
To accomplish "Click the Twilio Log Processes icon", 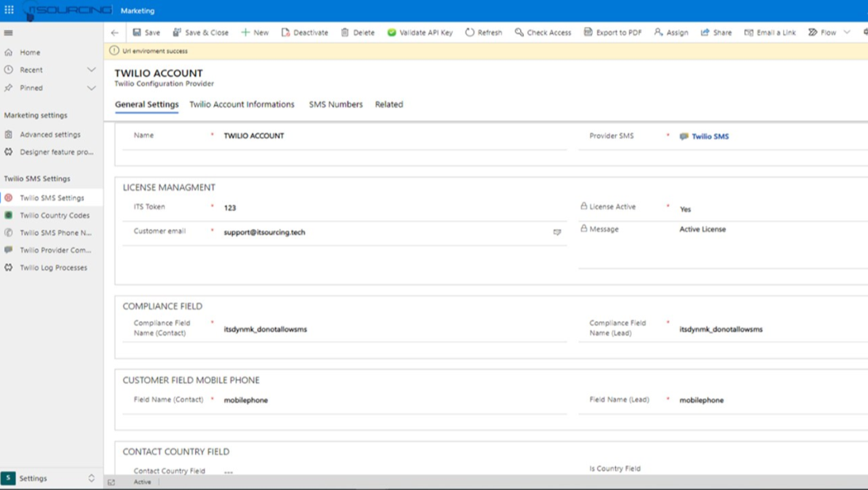I will coord(8,267).
